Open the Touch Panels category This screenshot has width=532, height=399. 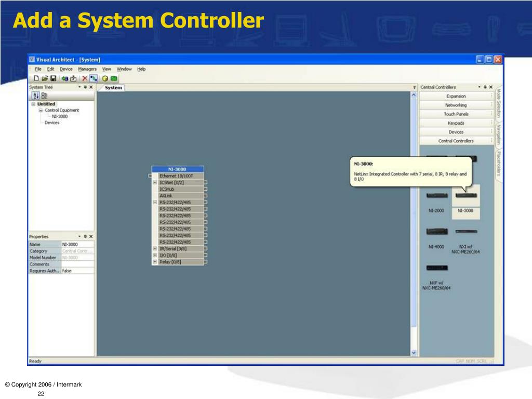point(456,114)
